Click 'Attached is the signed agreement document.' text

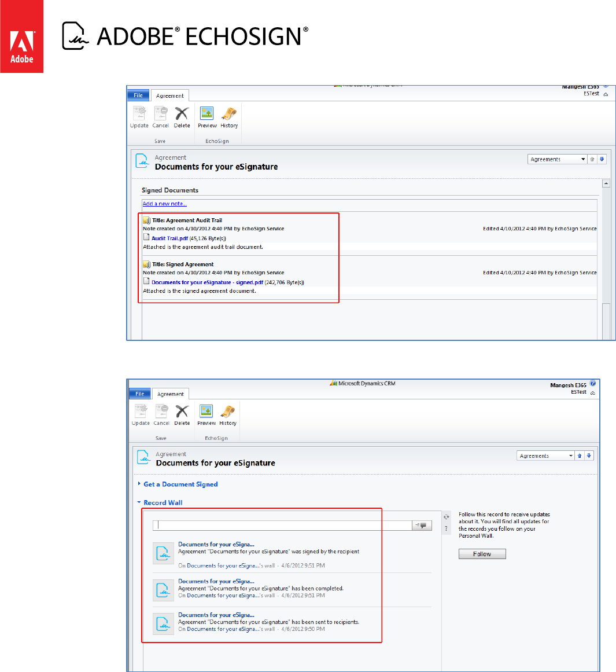tap(200, 291)
